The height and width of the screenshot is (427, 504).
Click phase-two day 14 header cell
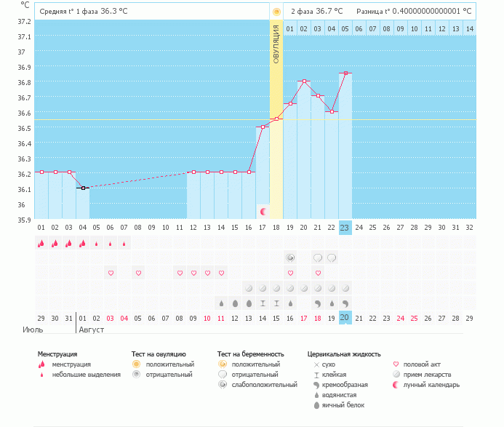pyautogui.click(x=470, y=29)
